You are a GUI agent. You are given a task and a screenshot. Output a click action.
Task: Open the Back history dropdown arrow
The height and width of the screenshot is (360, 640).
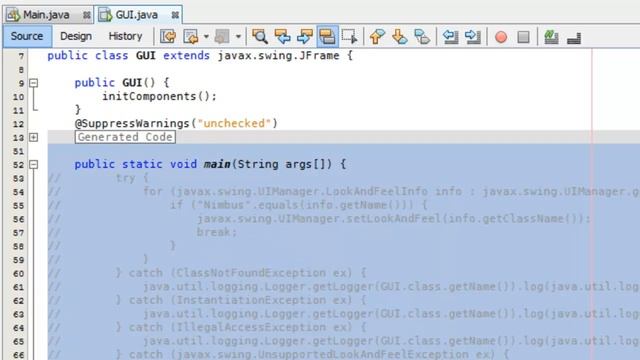[x=207, y=37]
